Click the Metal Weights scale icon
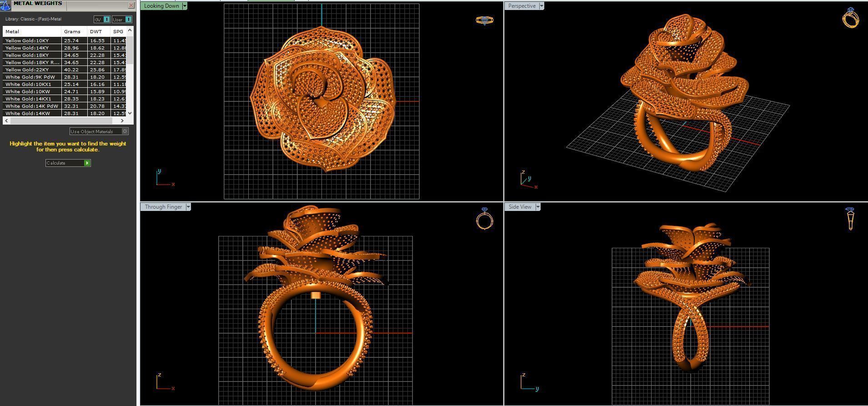This screenshot has height=406, width=868. point(5,5)
